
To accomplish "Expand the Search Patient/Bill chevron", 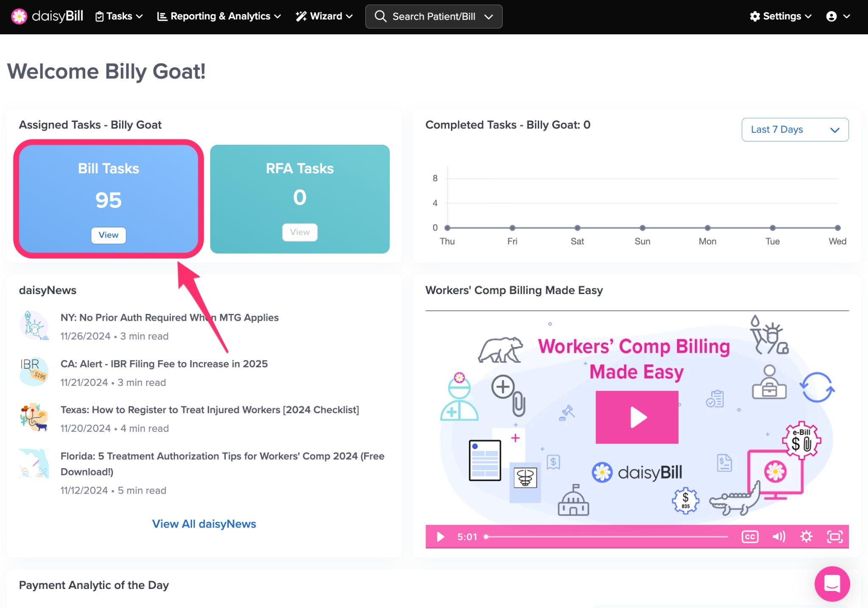I will pos(489,17).
